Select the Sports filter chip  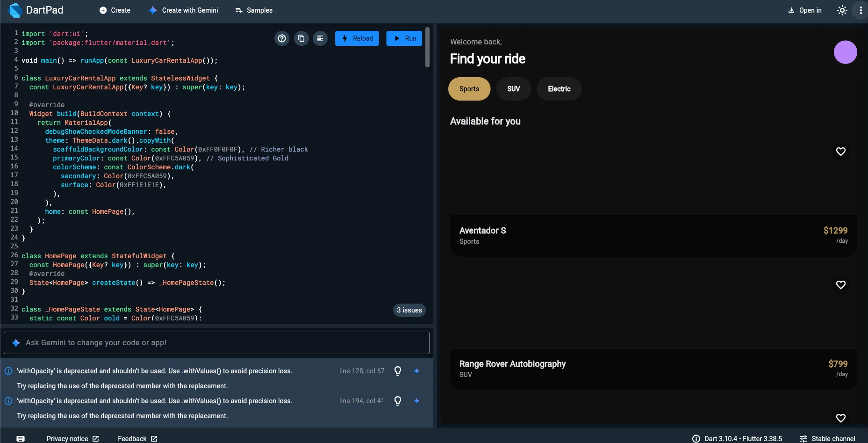click(x=469, y=89)
